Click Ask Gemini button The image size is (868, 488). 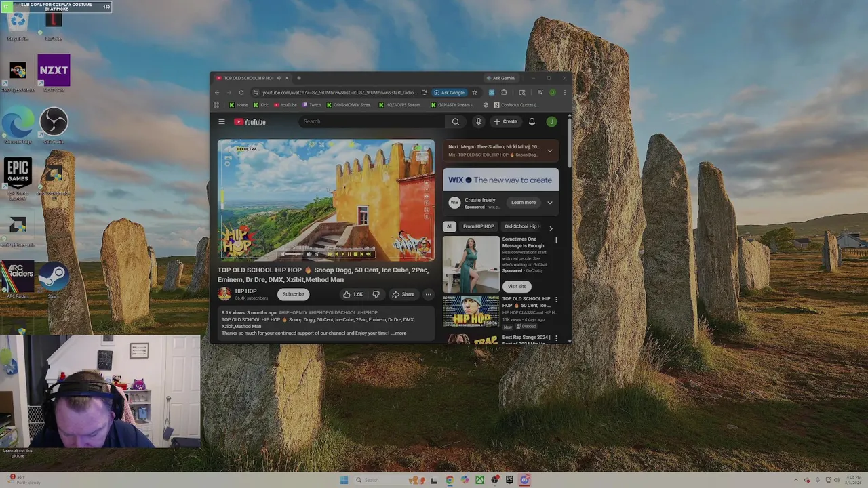500,78
